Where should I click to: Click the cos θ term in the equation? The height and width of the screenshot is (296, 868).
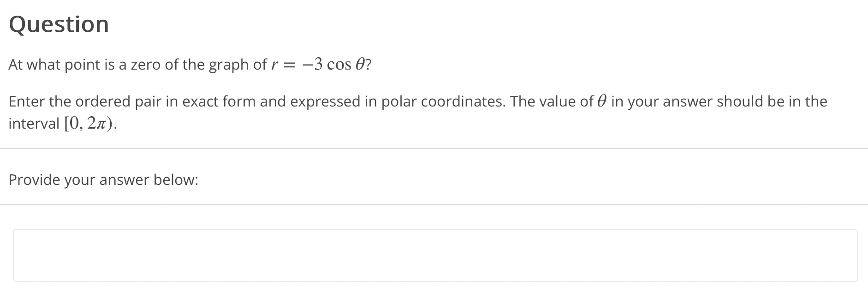tap(346, 65)
